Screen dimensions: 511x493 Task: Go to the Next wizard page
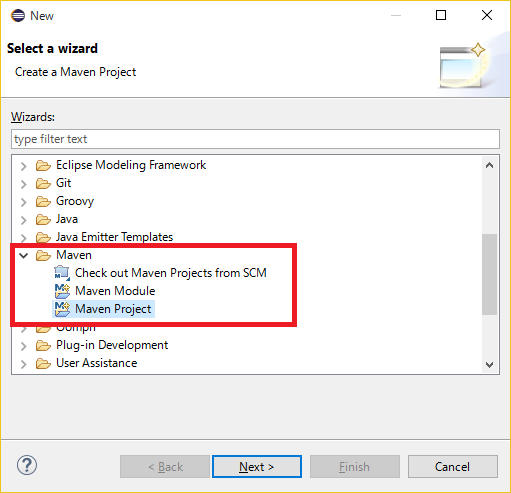(x=257, y=467)
